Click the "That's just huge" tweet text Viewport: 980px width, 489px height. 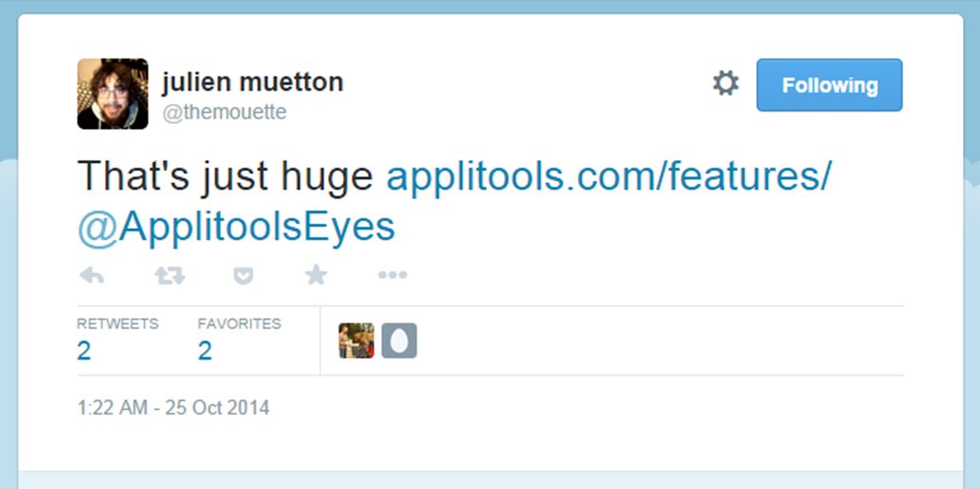226,176
